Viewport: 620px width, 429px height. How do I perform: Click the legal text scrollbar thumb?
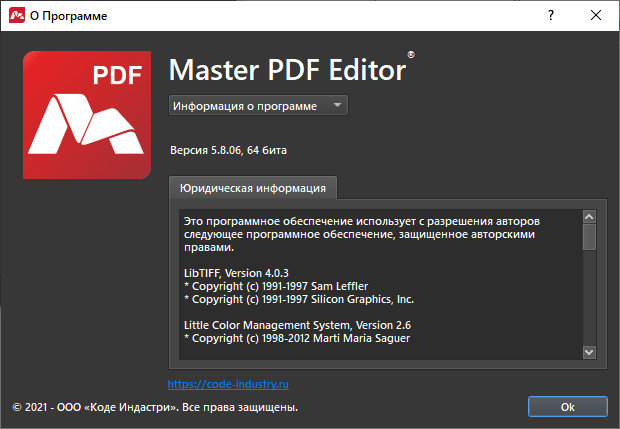589,236
